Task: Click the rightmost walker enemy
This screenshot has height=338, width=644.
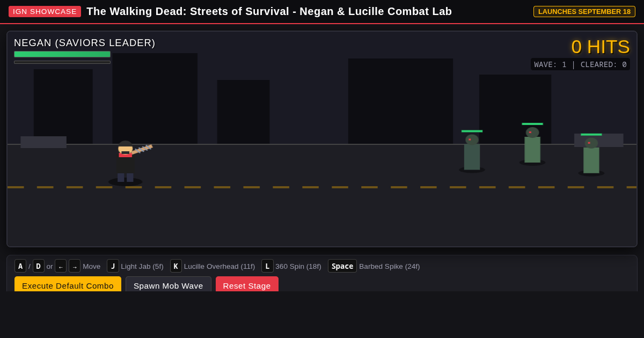Action: 591,156
